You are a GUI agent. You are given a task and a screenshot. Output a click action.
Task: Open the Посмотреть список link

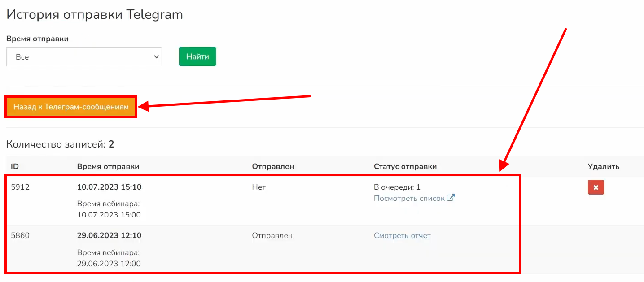pos(409,198)
